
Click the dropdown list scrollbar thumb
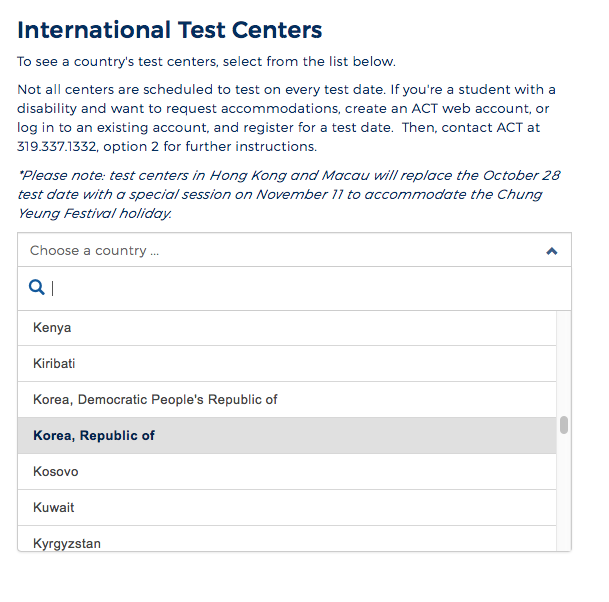tap(564, 425)
